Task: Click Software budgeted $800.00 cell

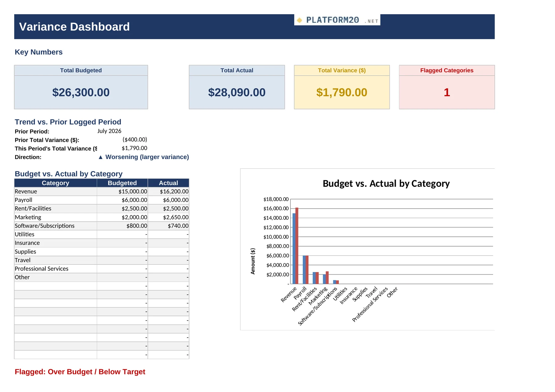Action: coord(122,226)
